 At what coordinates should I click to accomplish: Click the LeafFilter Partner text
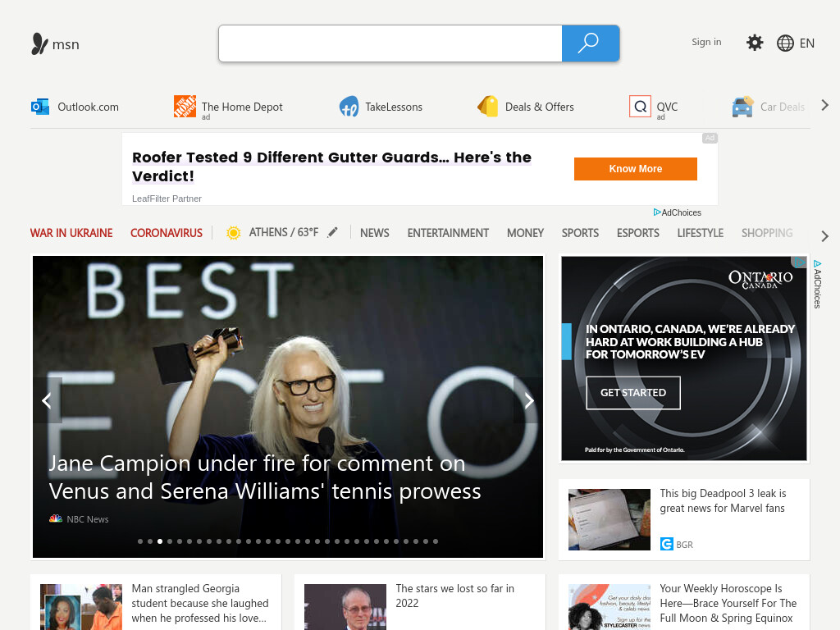(167, 199)
